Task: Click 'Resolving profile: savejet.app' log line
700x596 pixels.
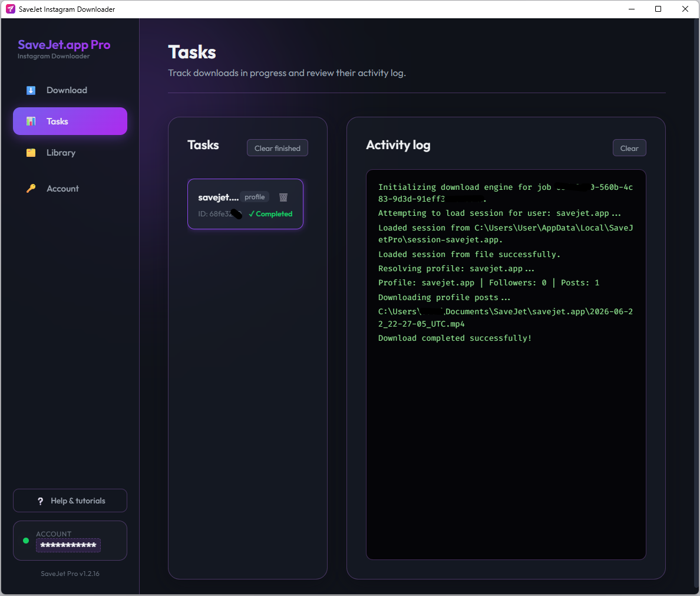Action: pyautogui.click(x=456, y=268)
